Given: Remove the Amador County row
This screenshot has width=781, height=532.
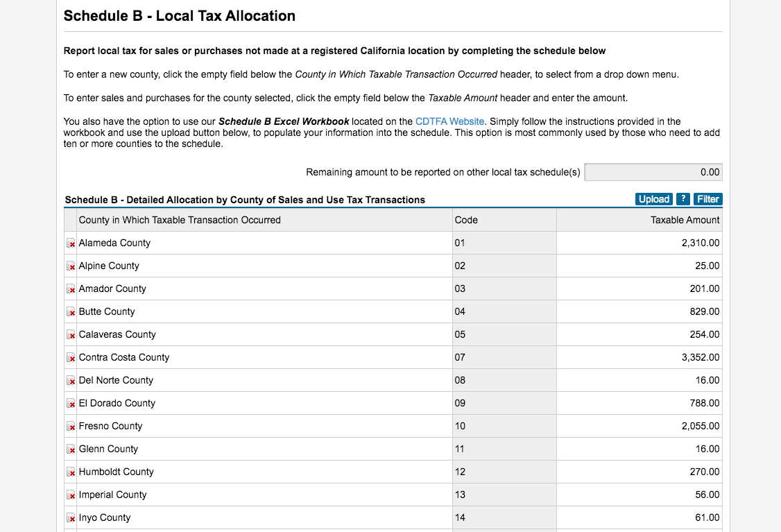Looking at the screenshot, I should pos(71,289).
